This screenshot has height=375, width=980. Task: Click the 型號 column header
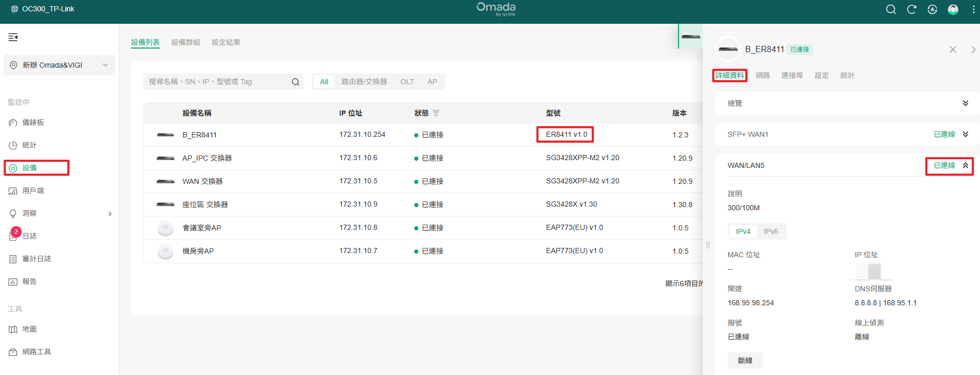coord(553,113)
